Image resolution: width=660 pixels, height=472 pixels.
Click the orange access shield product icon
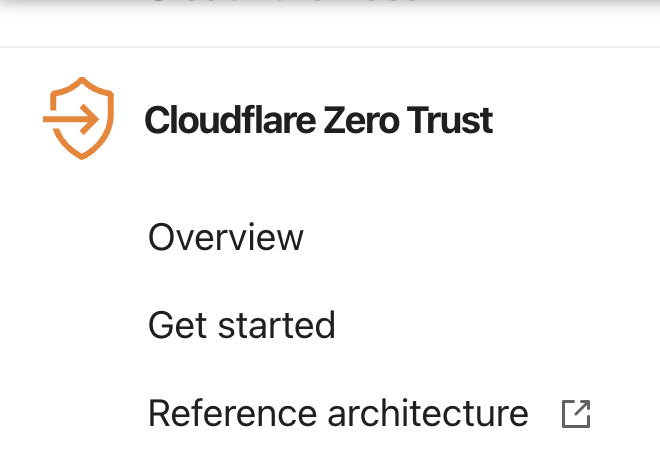(79, 118)
